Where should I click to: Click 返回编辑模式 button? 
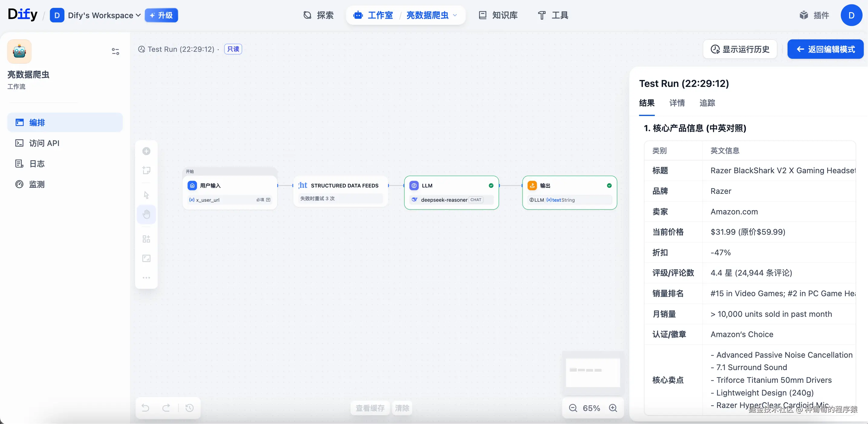[825, 49]
